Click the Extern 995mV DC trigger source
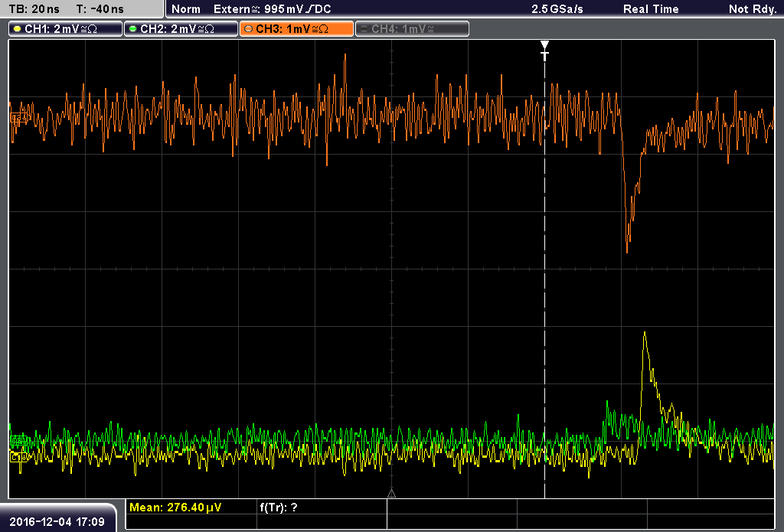 (x=272, y=9)
